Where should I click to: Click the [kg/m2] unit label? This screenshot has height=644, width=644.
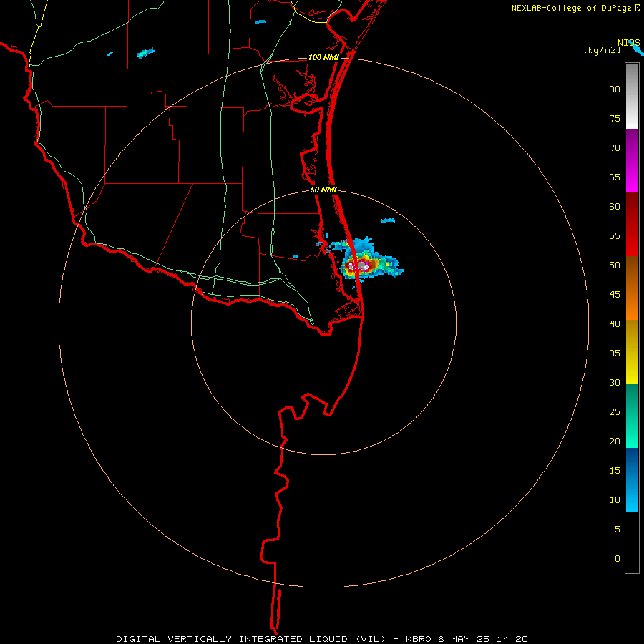[x=602, y=50]
